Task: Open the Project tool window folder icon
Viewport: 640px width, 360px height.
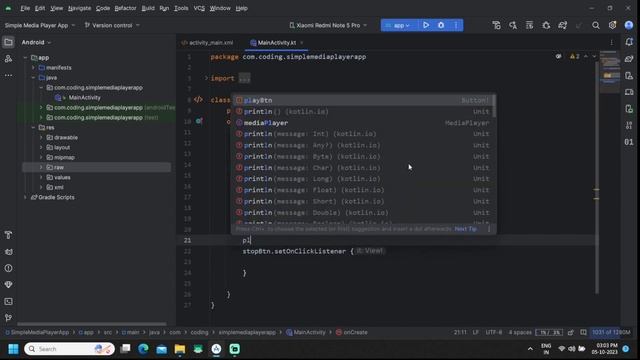Action: [8, 42]
